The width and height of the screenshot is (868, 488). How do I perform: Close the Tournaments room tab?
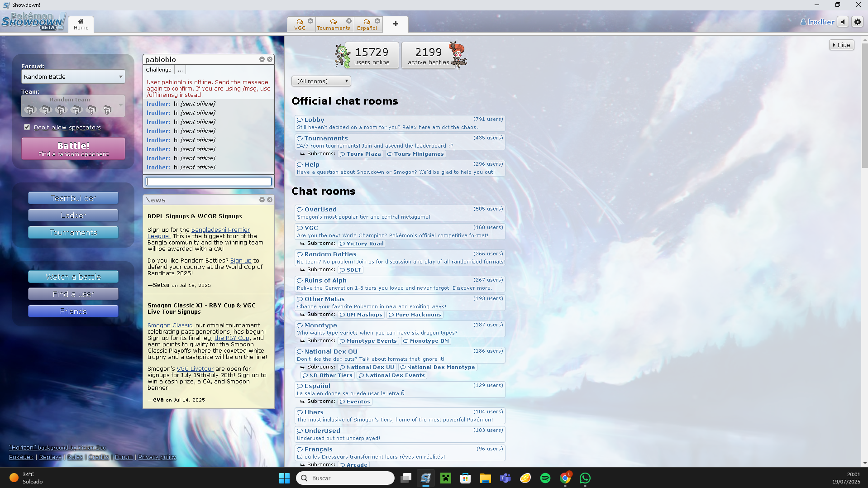[349, 21]
